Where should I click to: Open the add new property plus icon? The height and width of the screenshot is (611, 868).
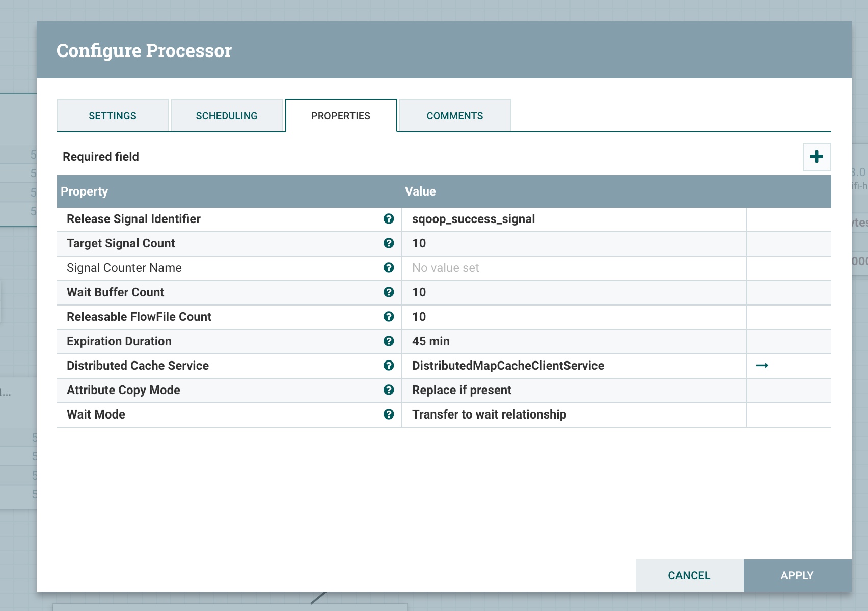pyautogui.click(x=817, y=156)
